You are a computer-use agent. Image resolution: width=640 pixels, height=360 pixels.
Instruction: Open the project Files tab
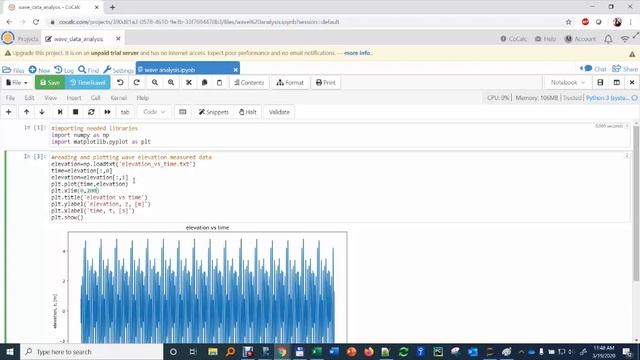[13, 70]
